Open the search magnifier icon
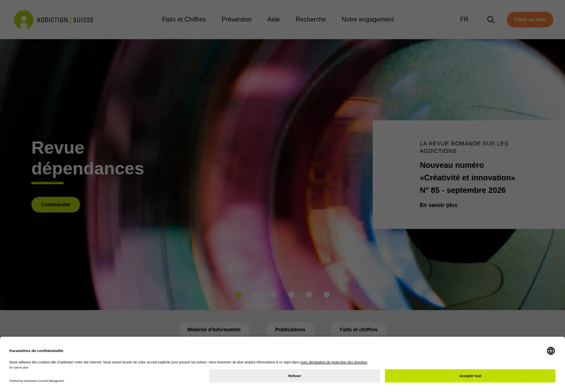The height and width of the screenshot is (392, 565). coord(490,20)
